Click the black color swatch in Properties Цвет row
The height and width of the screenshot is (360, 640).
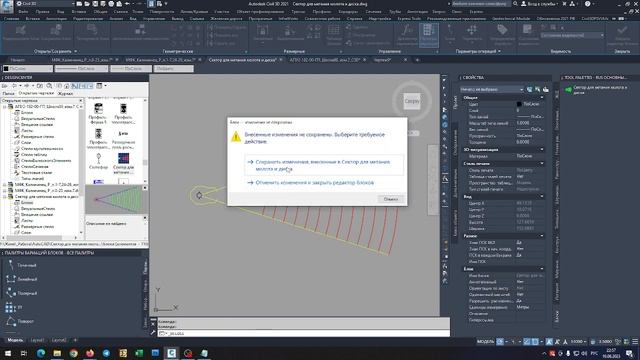pos(519,104)
